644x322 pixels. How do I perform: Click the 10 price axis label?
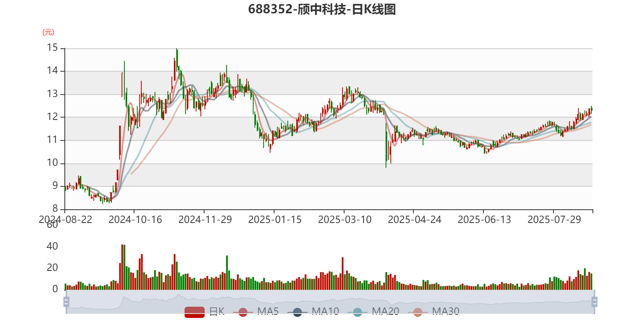52,163
